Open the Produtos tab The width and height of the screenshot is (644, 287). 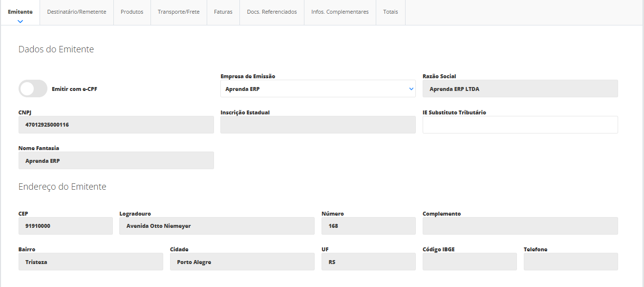(x=132, y=12)
